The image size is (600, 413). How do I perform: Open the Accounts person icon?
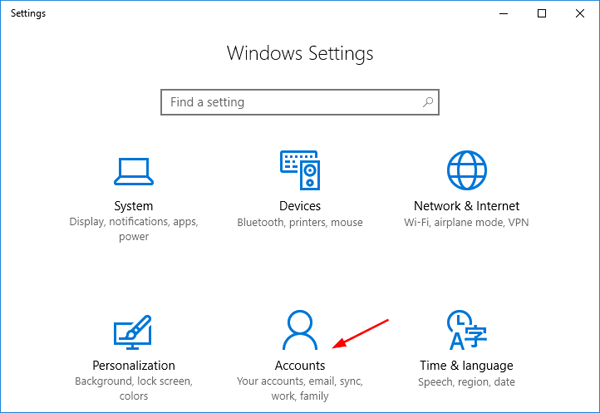tap(300, 331)
